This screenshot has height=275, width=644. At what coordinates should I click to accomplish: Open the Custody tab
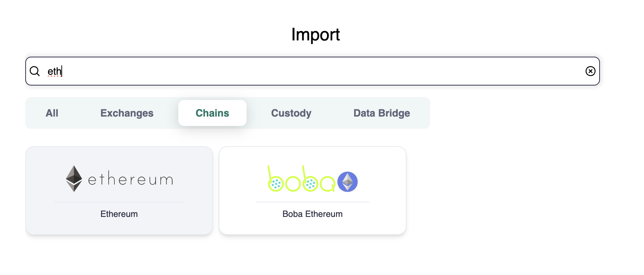point(291,113)
